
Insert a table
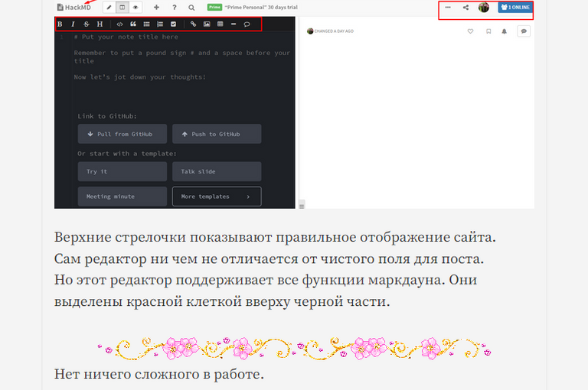tap(220, 24)
